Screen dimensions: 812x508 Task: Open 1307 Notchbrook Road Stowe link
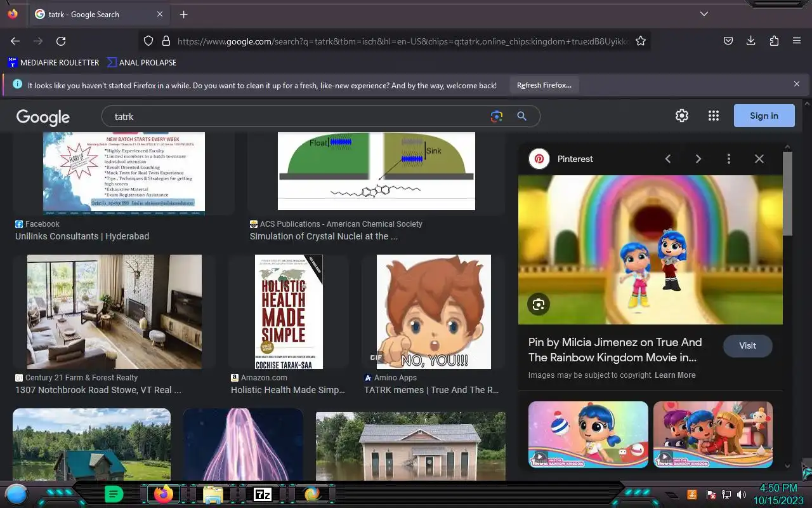pos(98,390)
